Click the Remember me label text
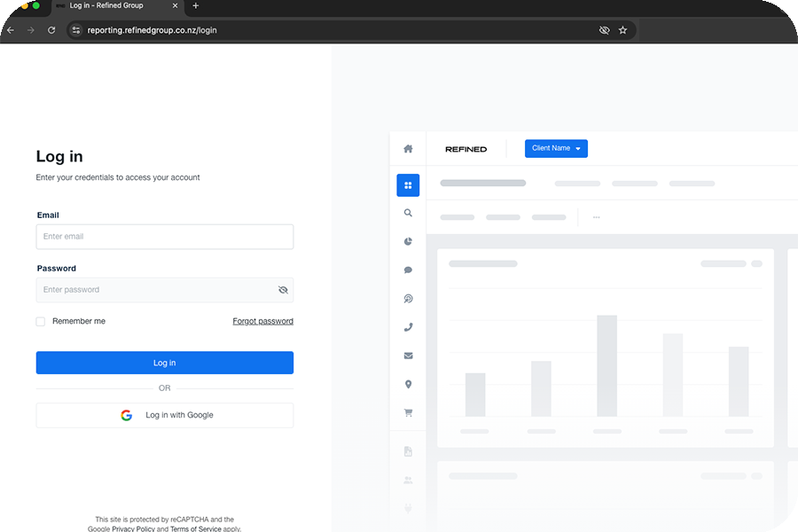798x532 pixels. click(x=79, y=321)
